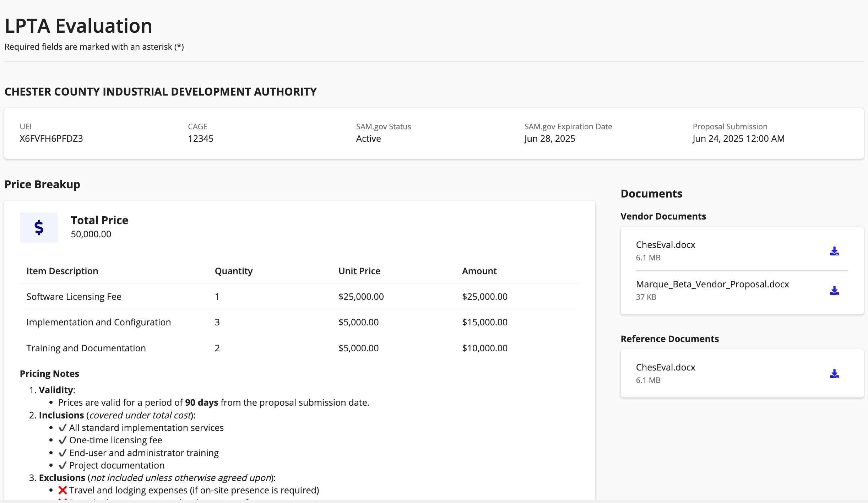Click quantity 3 for Implementation and Configuration
Screen dimensions: 868x503
click(217, 322)
